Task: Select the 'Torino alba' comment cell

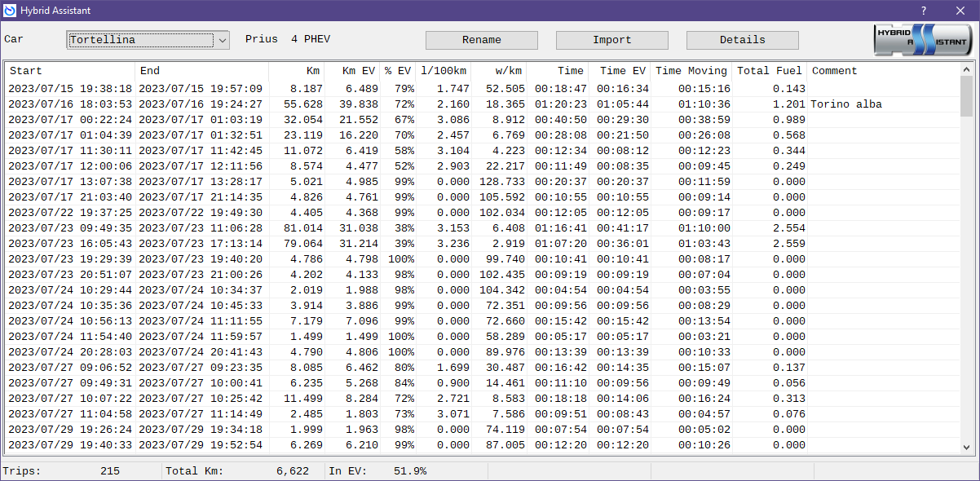Action: (x=846, y=104)
